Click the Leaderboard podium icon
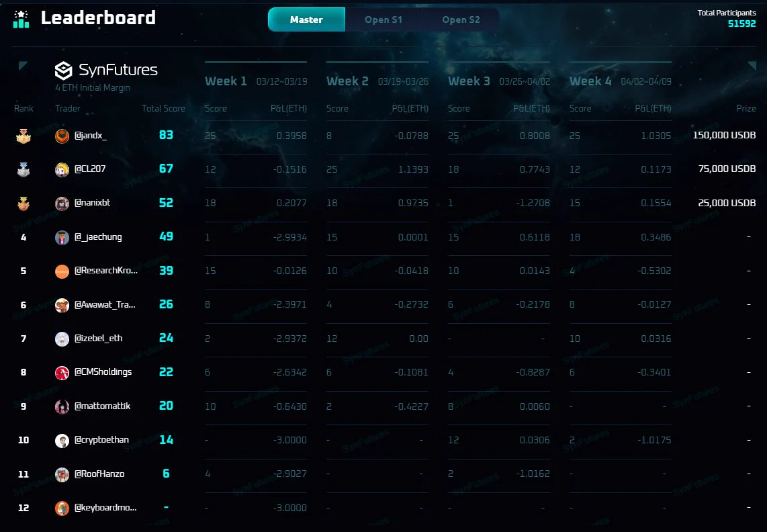The image size is (767, 532). pos(21,19)
